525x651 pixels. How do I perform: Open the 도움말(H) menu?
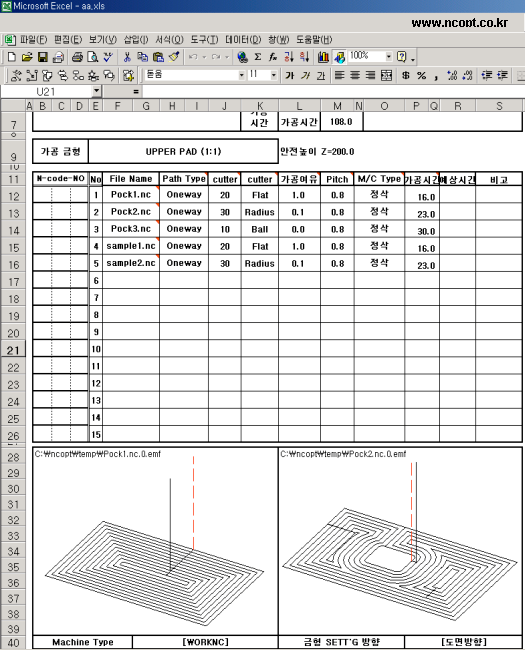coord(314,40)
